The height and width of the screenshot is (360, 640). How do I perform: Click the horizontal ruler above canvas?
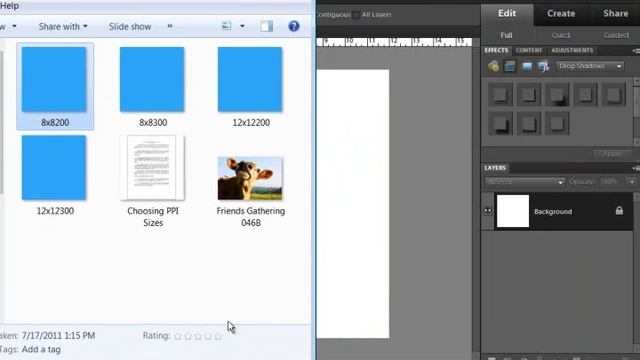[394, 42]
